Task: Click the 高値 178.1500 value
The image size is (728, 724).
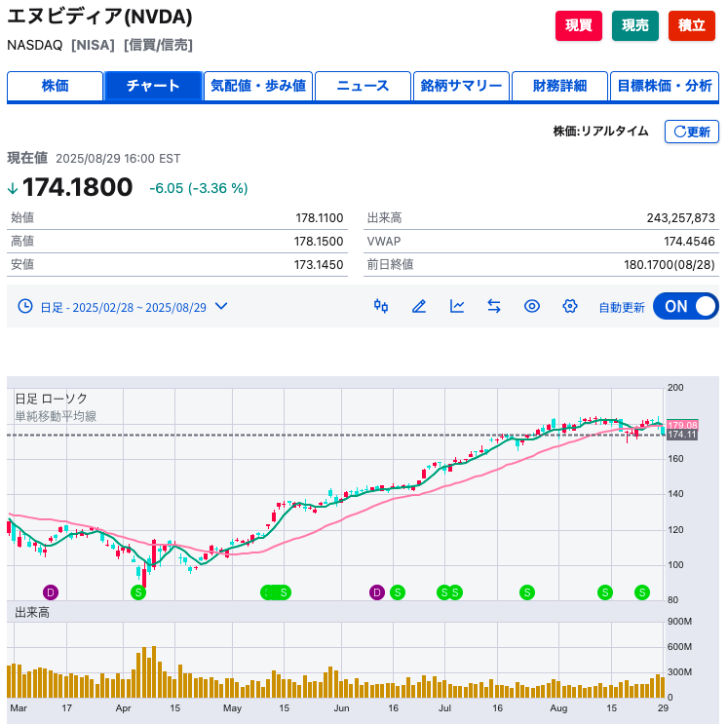Action: pos(319,242)
